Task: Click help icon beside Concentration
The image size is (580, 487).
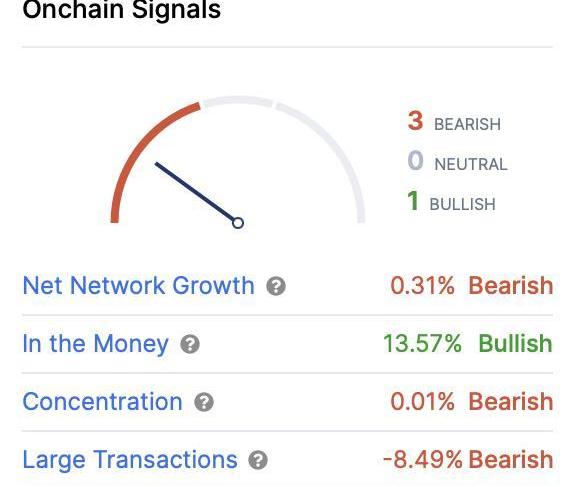Action: (x=204, y=402)
